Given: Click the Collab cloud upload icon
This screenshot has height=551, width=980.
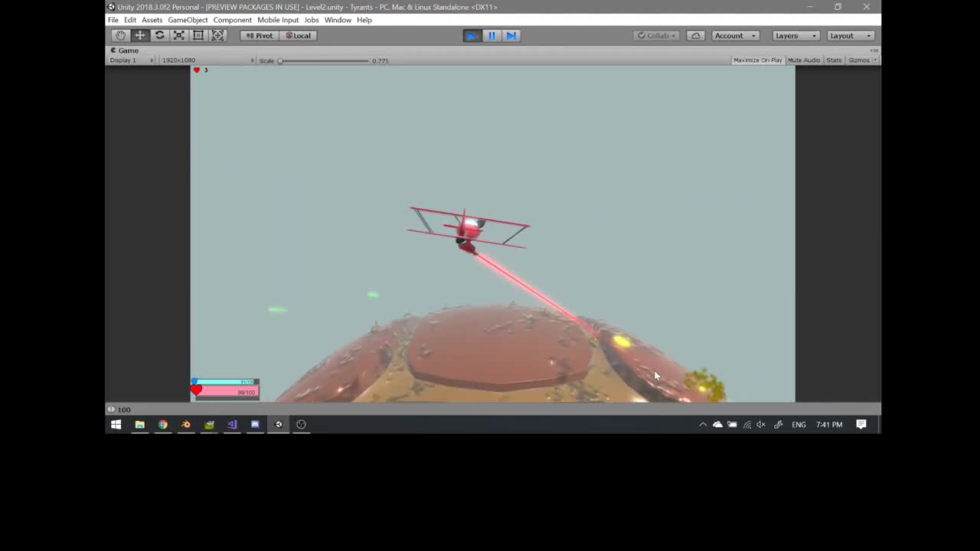Looking at the screenshot, I should pos(695,35).
